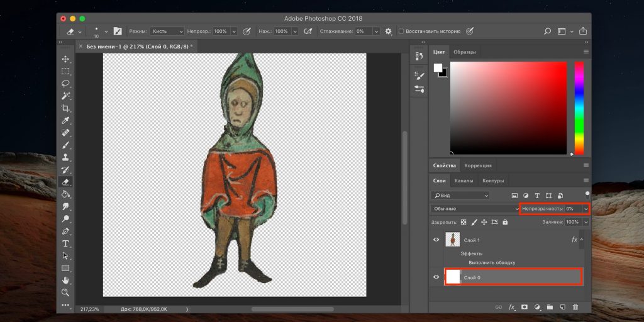Select the Move tool
Screen dimensions: 644x322
coord(65,59)
